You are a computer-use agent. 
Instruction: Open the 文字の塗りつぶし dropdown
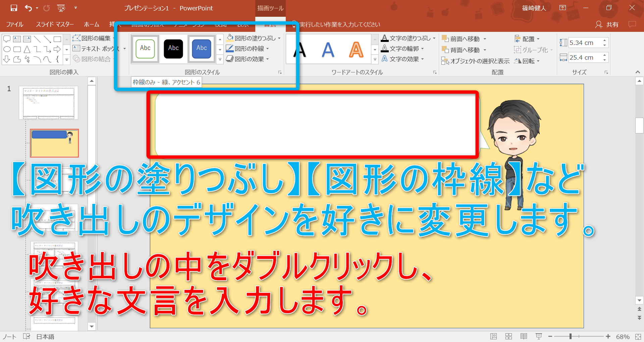434,38
